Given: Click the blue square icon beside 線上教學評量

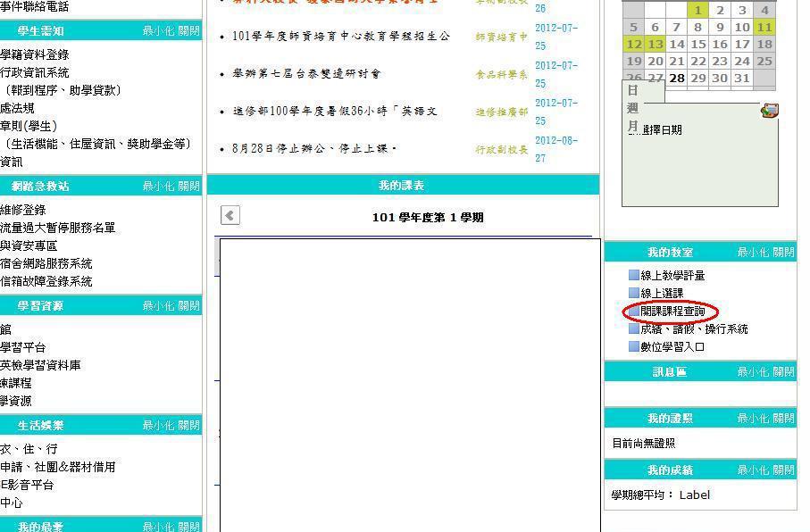Looking at the screenshot, I should pos(634,275).
